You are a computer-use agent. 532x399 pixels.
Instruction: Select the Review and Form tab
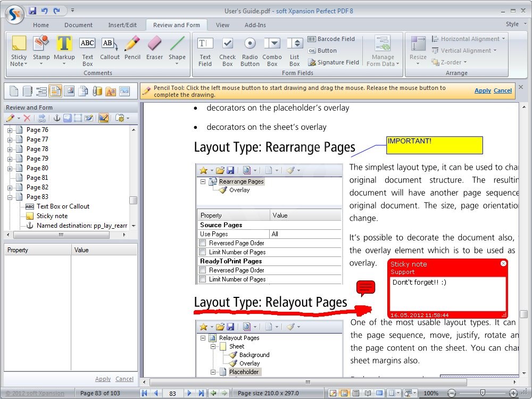[177, 25]
